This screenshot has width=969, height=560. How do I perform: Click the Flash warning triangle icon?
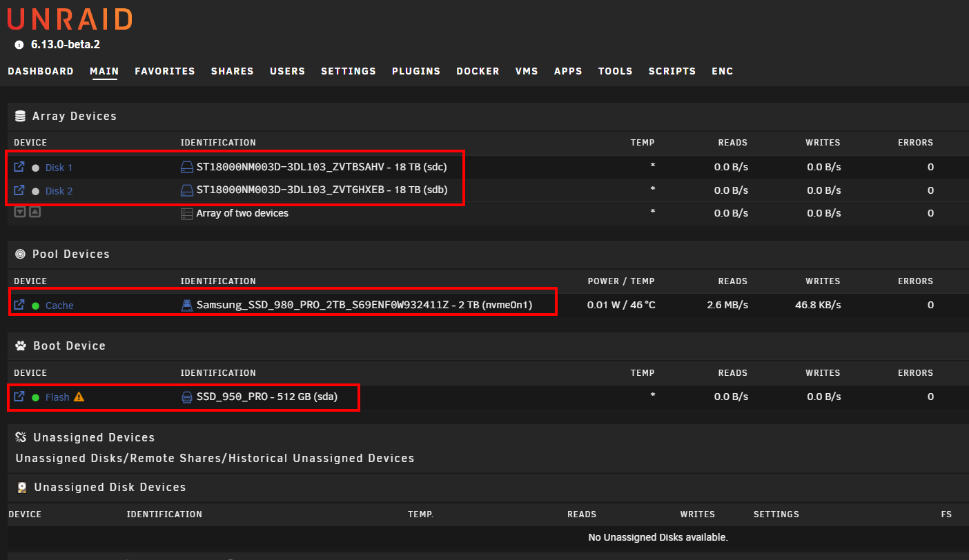pos(79,397)
